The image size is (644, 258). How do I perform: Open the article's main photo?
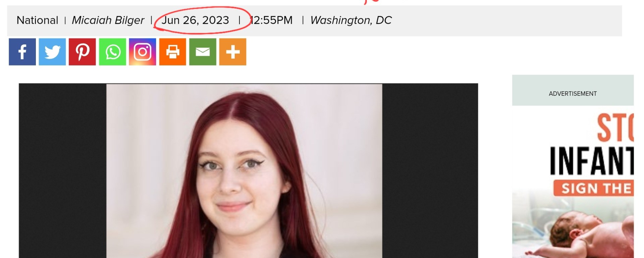point(244,171)
